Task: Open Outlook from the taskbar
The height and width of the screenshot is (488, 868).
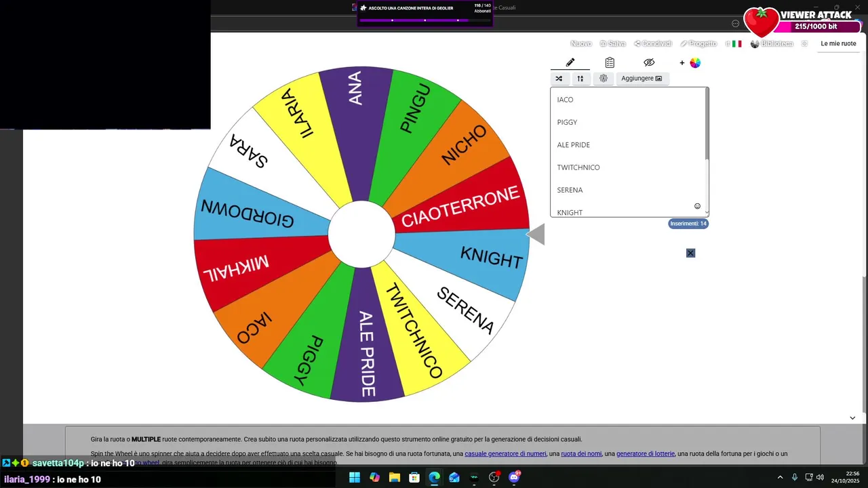Action: (454, 477)
